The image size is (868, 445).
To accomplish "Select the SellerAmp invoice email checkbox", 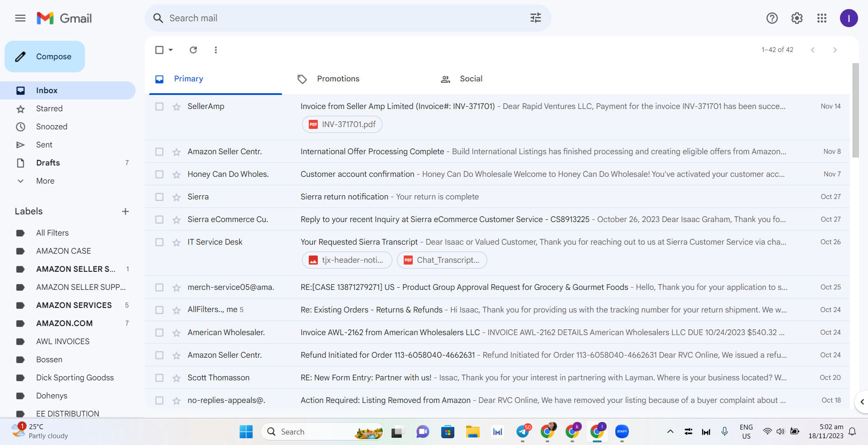I will [x=159, y=106].
